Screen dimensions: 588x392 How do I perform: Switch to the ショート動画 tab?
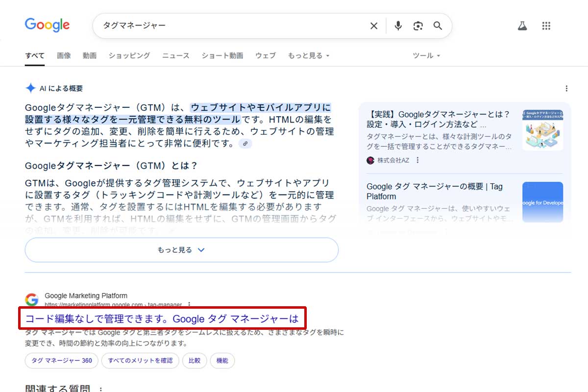coord(222,56)
